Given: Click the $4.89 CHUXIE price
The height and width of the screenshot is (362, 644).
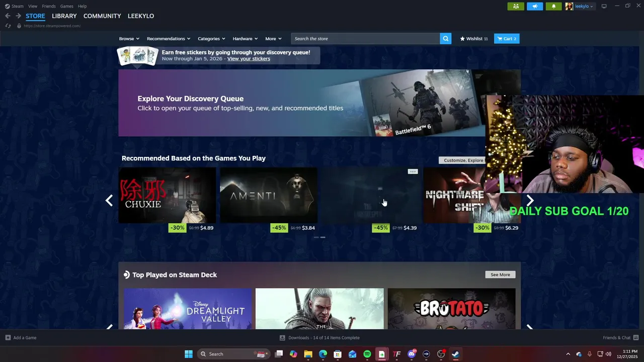Looking at the screenshot, I should (x=207, y=228).
